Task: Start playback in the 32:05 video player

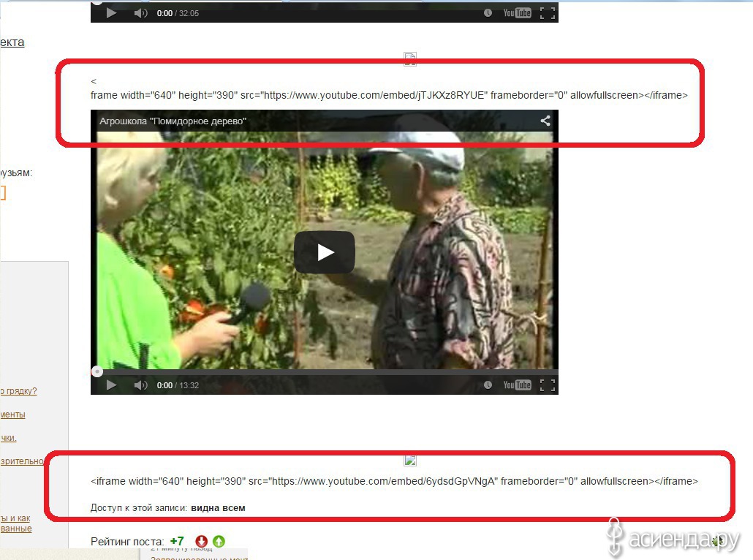Action: [x=111, y=13]
